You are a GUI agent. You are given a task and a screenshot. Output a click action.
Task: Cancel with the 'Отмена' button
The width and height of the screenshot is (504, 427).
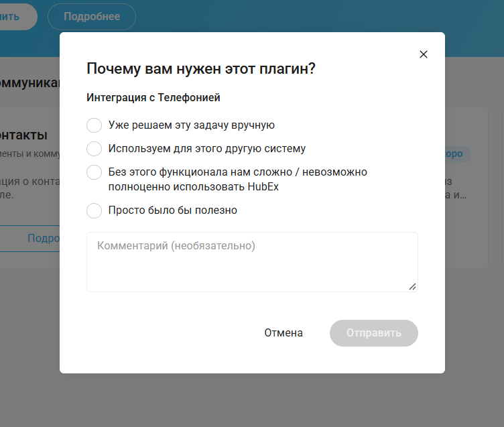[x=283, y=333]
